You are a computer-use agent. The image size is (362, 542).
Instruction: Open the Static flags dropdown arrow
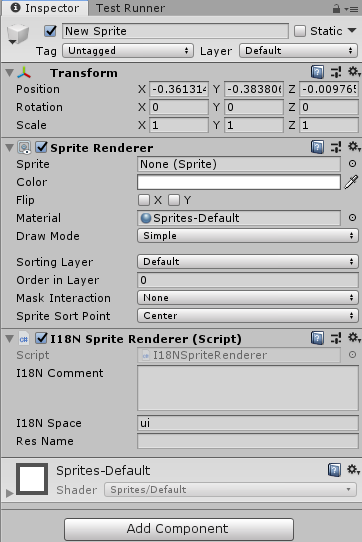click(x=352, y=30)
